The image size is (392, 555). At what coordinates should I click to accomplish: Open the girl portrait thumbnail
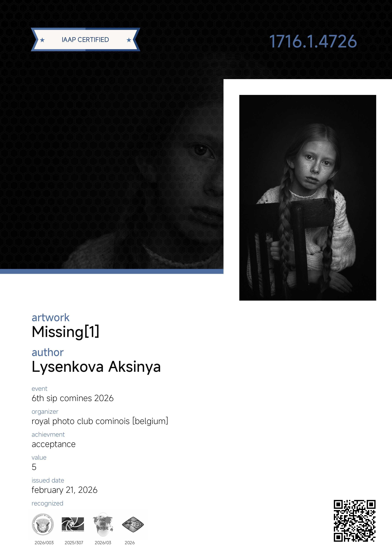point(308,198)
